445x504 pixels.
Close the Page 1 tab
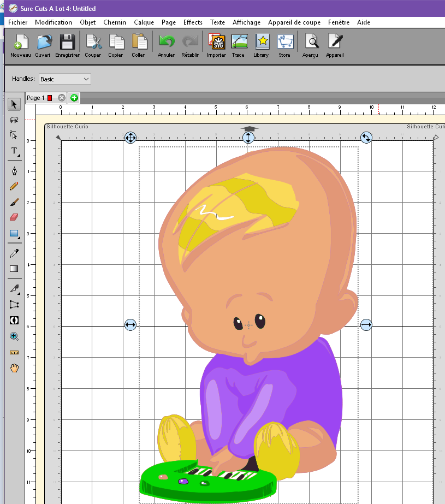pos(62,98)
